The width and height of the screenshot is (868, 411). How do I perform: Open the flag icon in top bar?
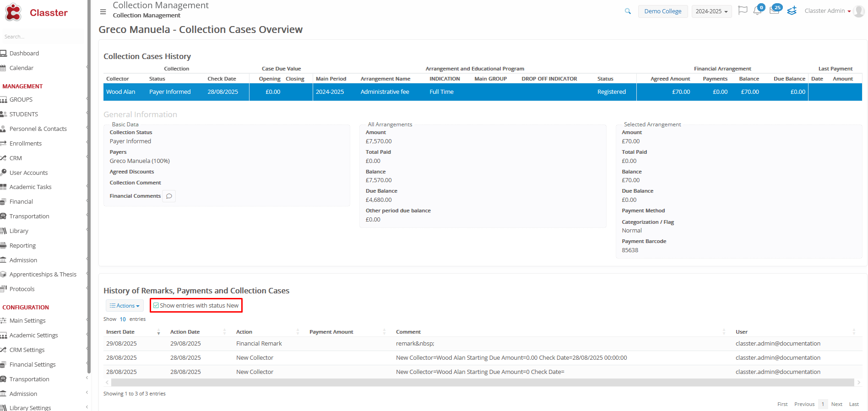coord(743,11)
